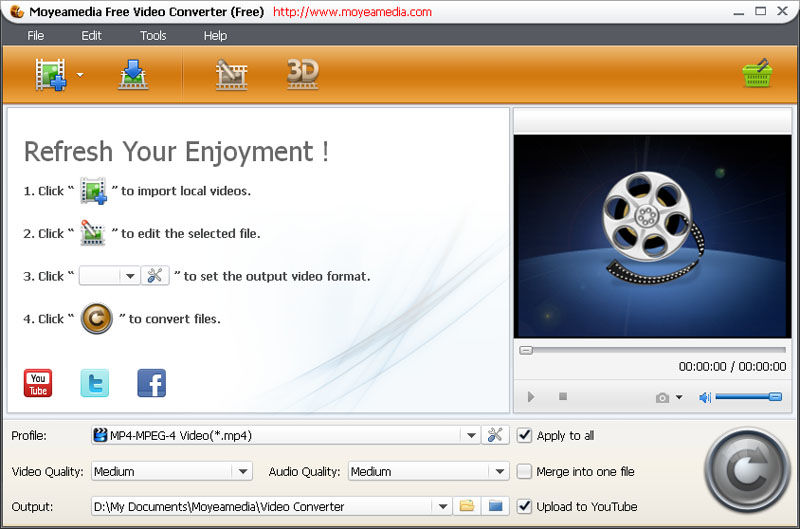This screenshot has height=529, width=800.
Task: Click the edit file icon in step 2
Action: tap(92, 233)
